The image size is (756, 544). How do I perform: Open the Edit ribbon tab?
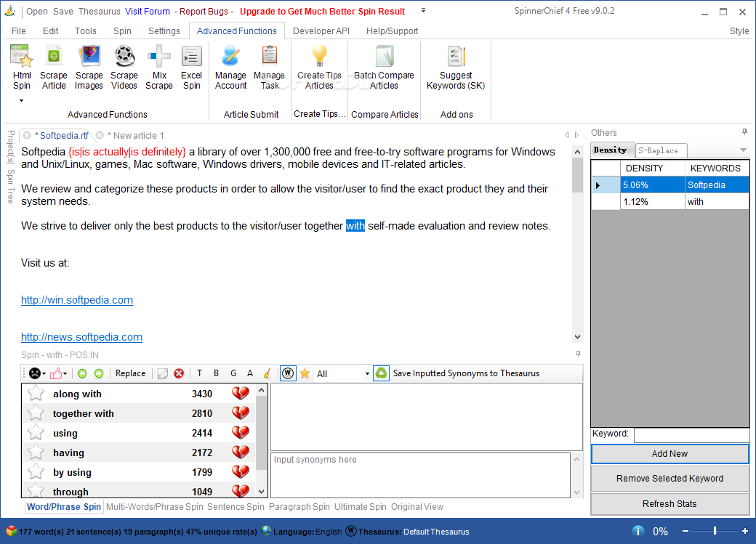pos(51,31)
